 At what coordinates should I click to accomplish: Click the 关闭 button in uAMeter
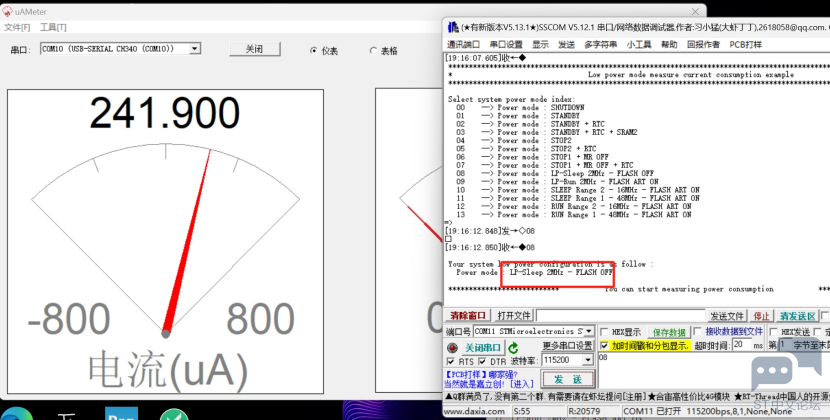[255, 49]
